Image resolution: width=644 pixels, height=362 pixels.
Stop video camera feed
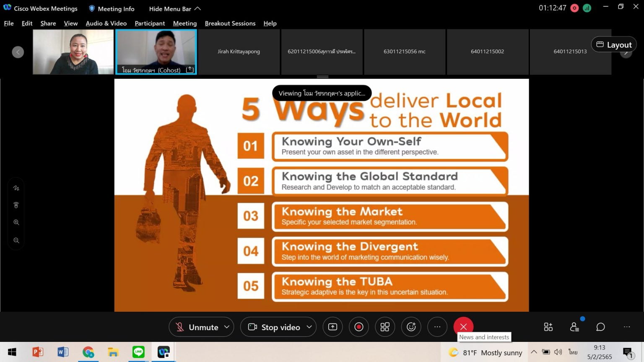tap(275, 327)
